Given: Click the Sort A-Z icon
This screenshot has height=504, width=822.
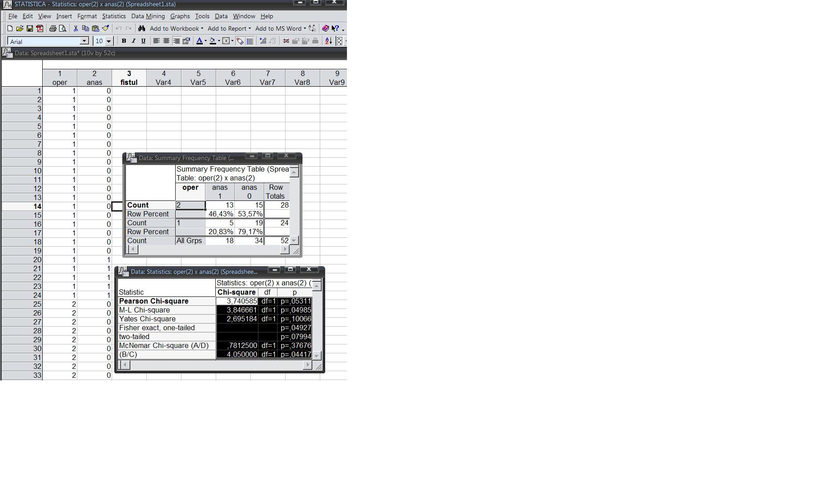Looking at the screenshot, I should 328,41.
